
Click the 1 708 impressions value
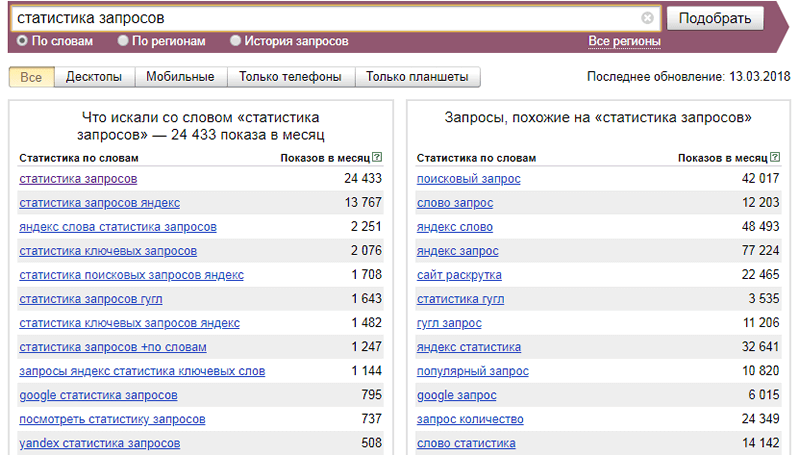(x=366, y=274)
